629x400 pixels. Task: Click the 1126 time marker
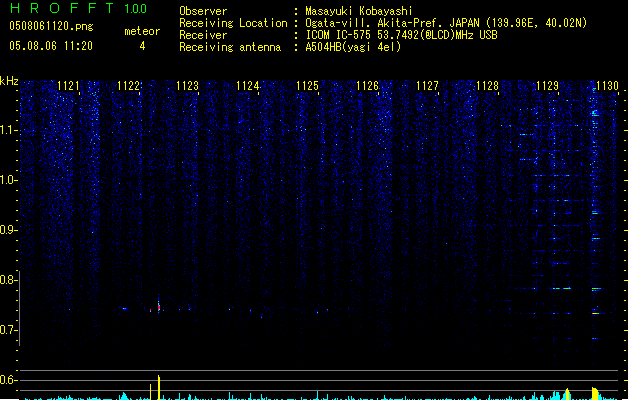367,86
